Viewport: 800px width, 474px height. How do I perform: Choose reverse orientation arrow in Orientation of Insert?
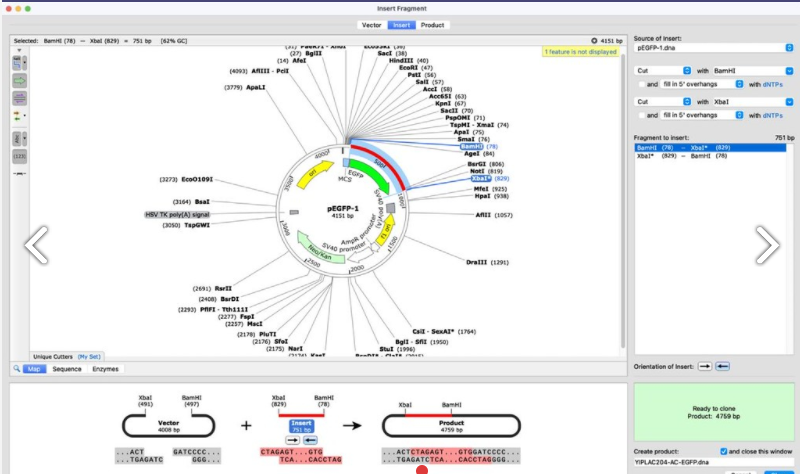722,366
